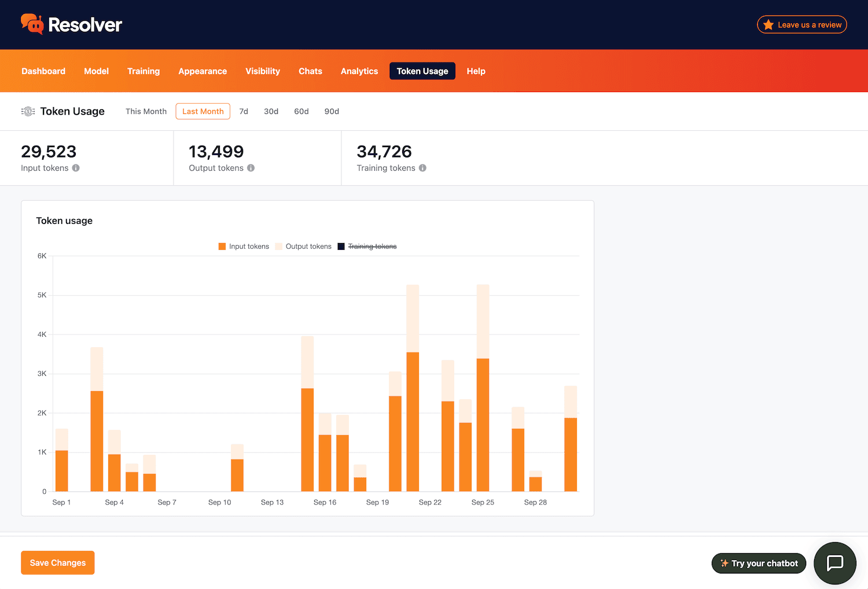Click the info icon next to Training tokens
Screen dimensions: 868x589
(x=422, y=168)
